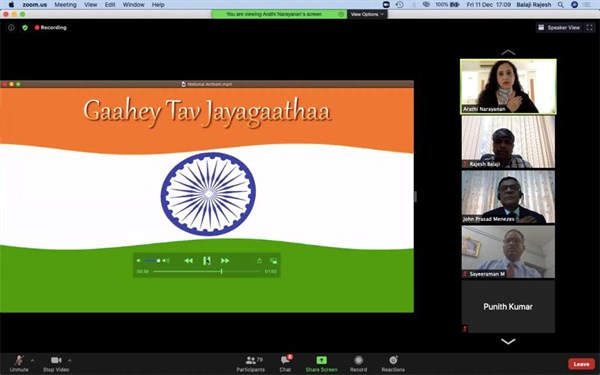
Task: Click the max volume speaker icon in player
Action: click(x=166, y=261)
